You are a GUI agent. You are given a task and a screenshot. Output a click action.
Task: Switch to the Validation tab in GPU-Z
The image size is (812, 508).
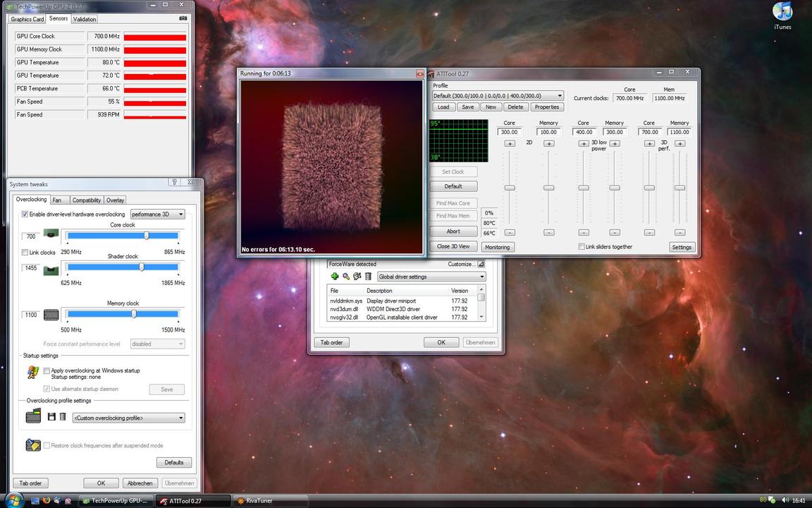point(85,19)
